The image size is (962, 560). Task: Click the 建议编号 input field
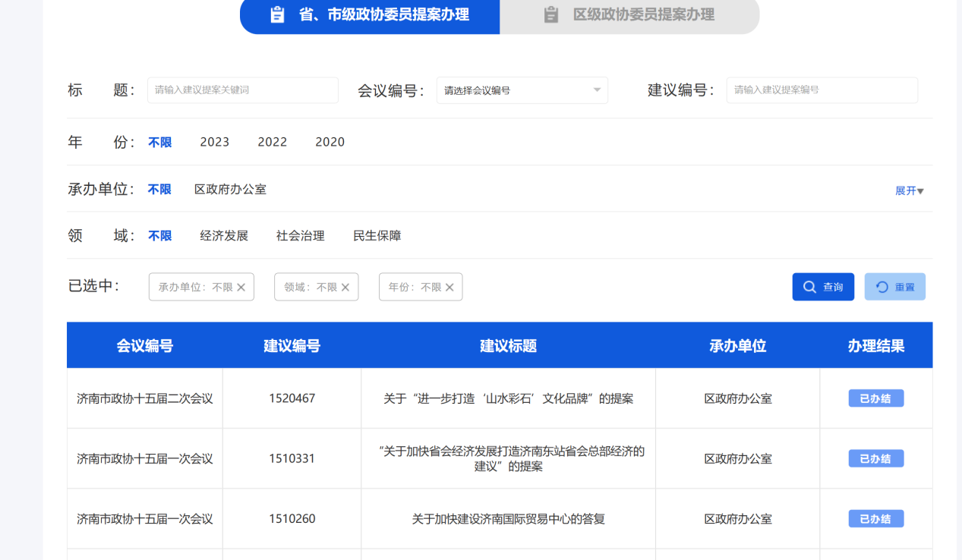822,90
